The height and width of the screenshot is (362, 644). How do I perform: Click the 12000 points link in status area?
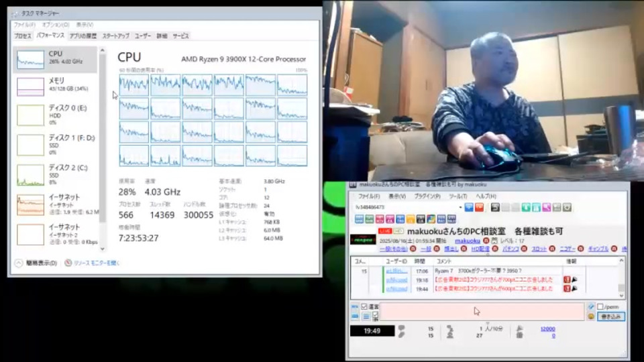(548, 328)
